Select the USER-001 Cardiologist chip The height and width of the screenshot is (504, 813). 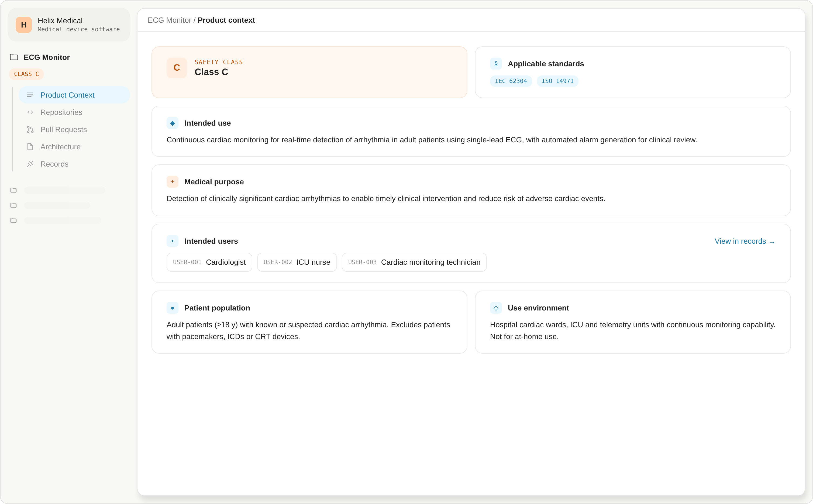click(x=209, y=262)
